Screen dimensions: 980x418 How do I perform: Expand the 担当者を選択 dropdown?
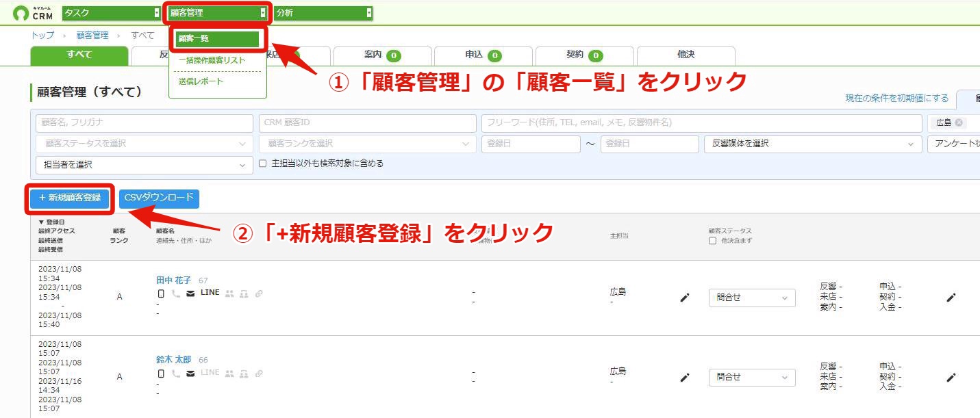click(145, 165)
